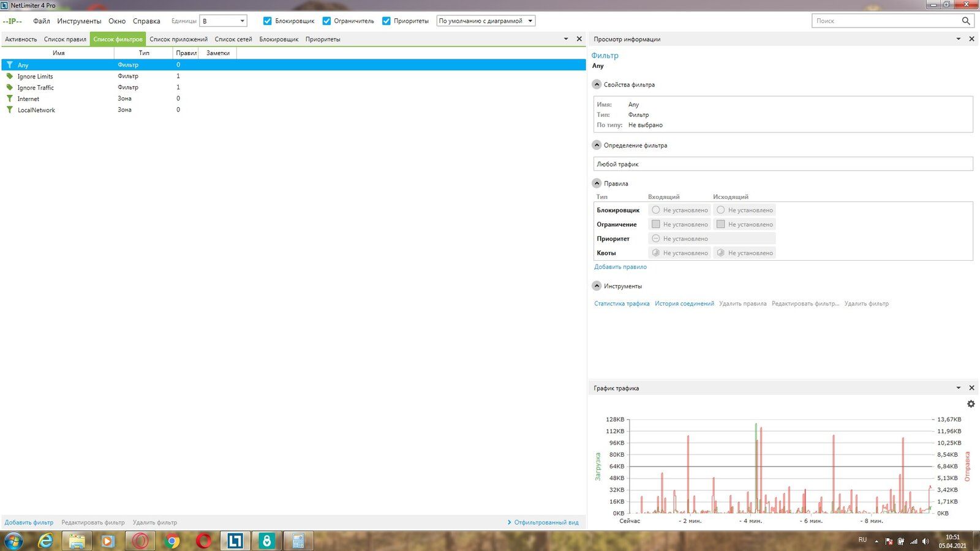Collapse the Свойства фильтра section
The width and height of the screenshot is (980, 551).
597,84
